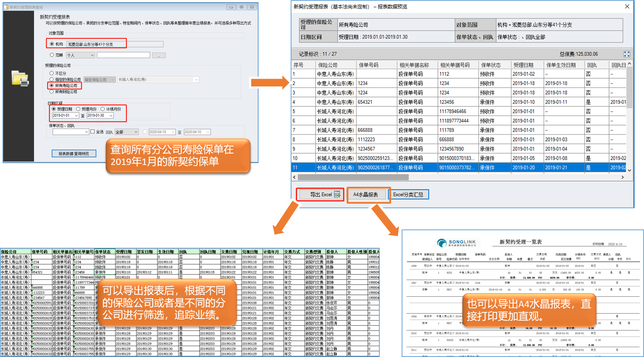644x357 pixels.
Task: Sort by the 受理日期 column header
Action: [x=523, y=65]
